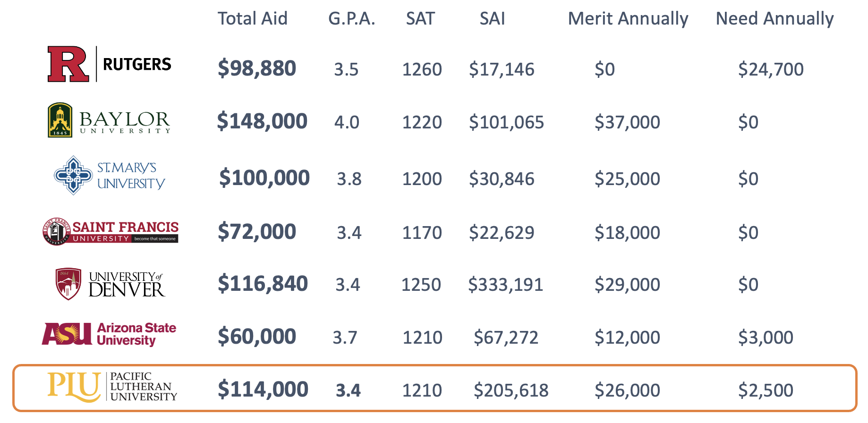Click the ASU sunburst logo
The height and width of the screenshot is (423, 868).
(x=67, y=334)
